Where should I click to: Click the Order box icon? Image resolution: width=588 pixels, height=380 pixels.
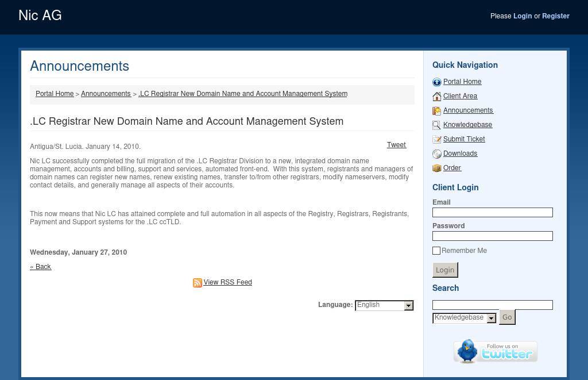(436, 168)
